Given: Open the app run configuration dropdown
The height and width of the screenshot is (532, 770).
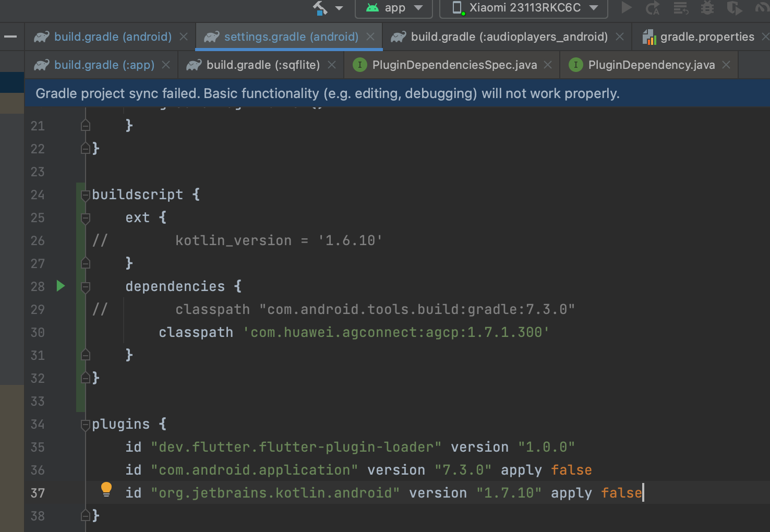Looking at the screenshot, I should 394,8.
